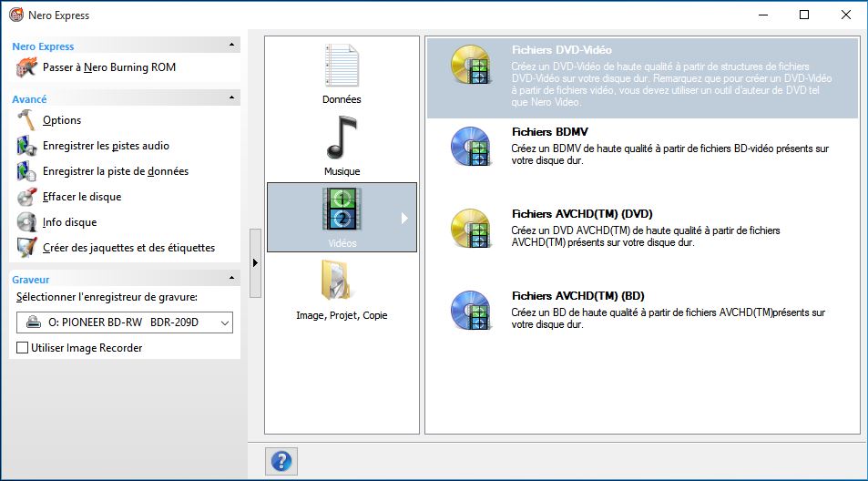Click the Effacer le disque eraser icon
Image resolution: width=868 pixels, height=481 pixels.
[x=26, y=197]
